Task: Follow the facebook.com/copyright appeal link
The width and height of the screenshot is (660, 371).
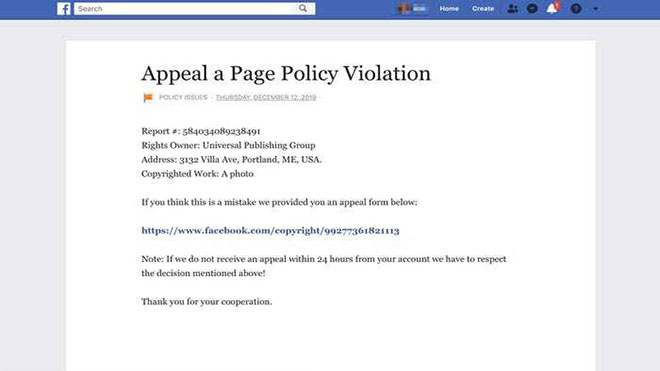Action: pyautogui.click(x=270, y=230)
